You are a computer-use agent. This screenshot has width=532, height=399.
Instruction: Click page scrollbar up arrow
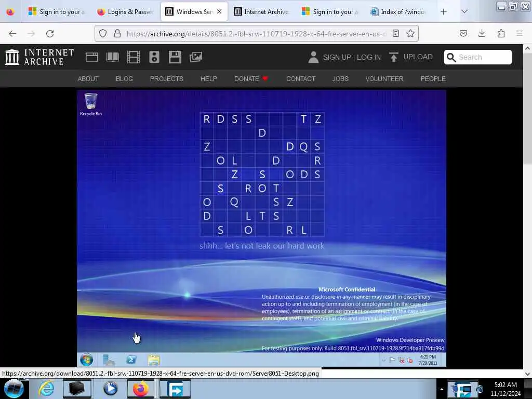coord(527,48)
